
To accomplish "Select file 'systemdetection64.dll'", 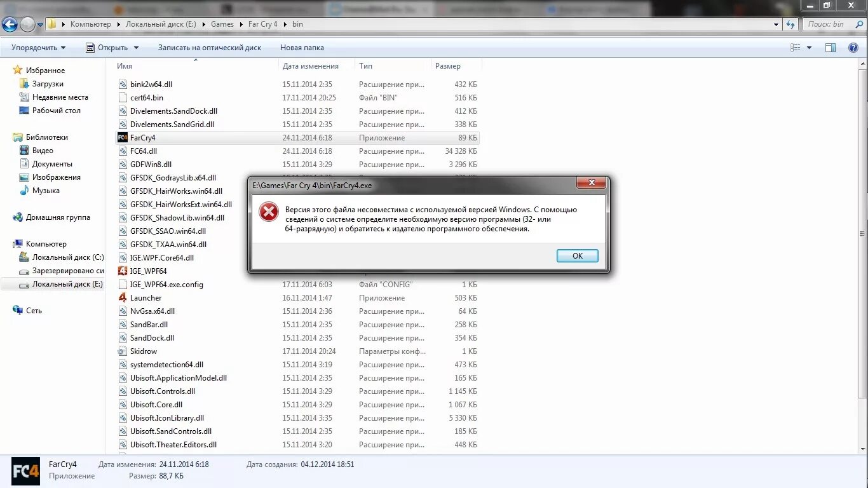I will click(x=167, y=365).
